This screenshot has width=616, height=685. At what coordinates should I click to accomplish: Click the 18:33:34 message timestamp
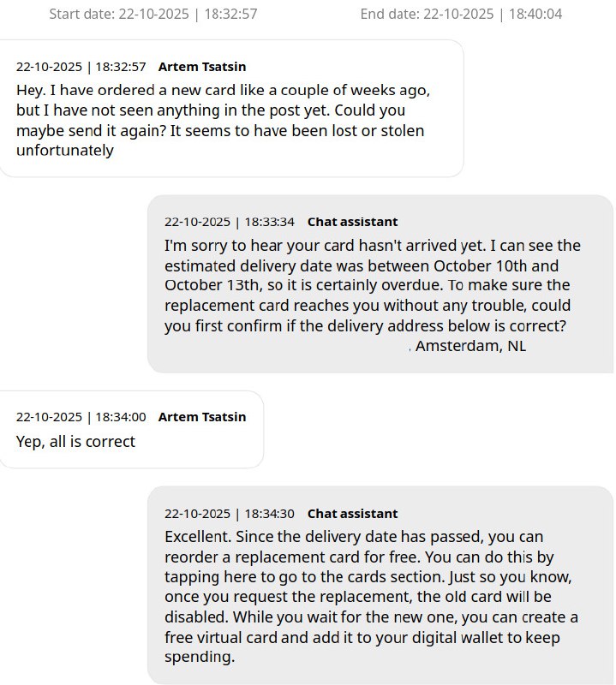click(230, 222)
